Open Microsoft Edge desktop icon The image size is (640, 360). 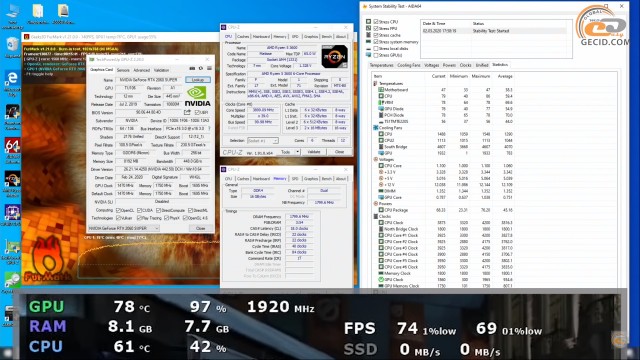click(12, 79)
